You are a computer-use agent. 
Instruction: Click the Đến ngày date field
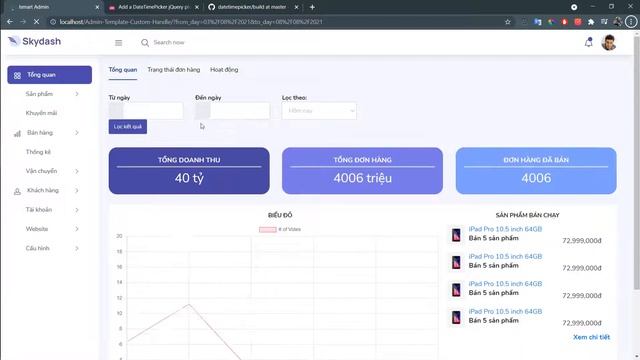pyautogui.click(x=240, y=111)
